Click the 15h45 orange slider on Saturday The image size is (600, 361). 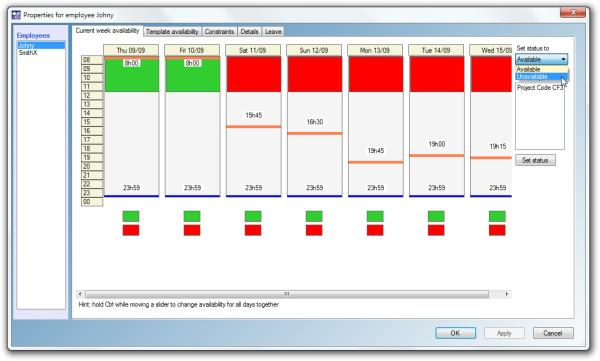click(x=253, y=126)
